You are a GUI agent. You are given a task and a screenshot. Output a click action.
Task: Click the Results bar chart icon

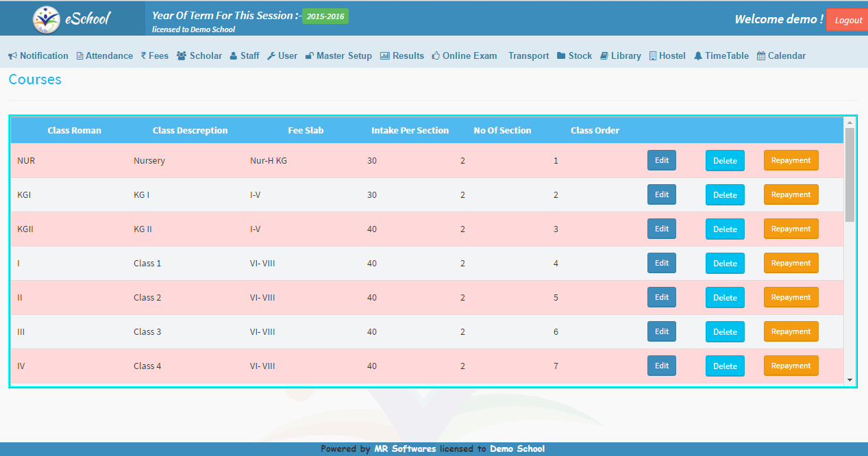click(x=385, y=56)
